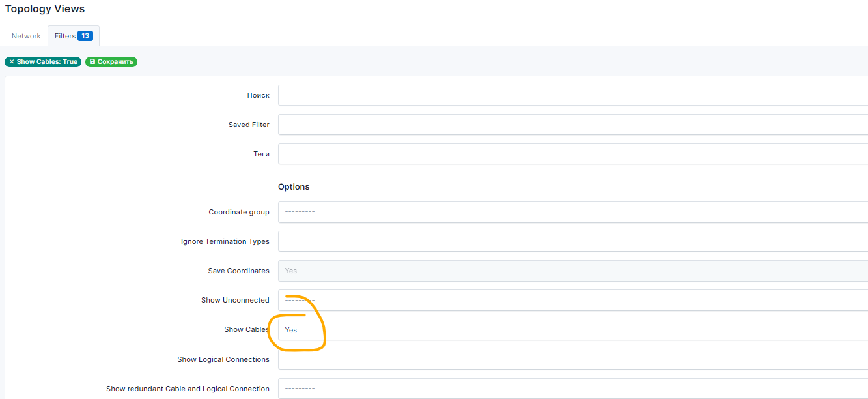Open the Show Logical Connections dropdown
This screenshot has width=868, height=399.
pyautogui.click(x=573, y=359)
